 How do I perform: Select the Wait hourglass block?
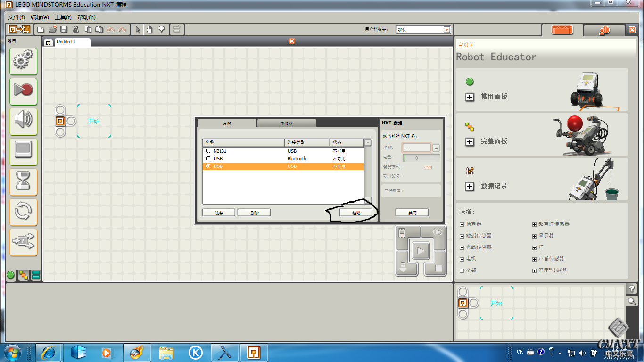(23, 181)
